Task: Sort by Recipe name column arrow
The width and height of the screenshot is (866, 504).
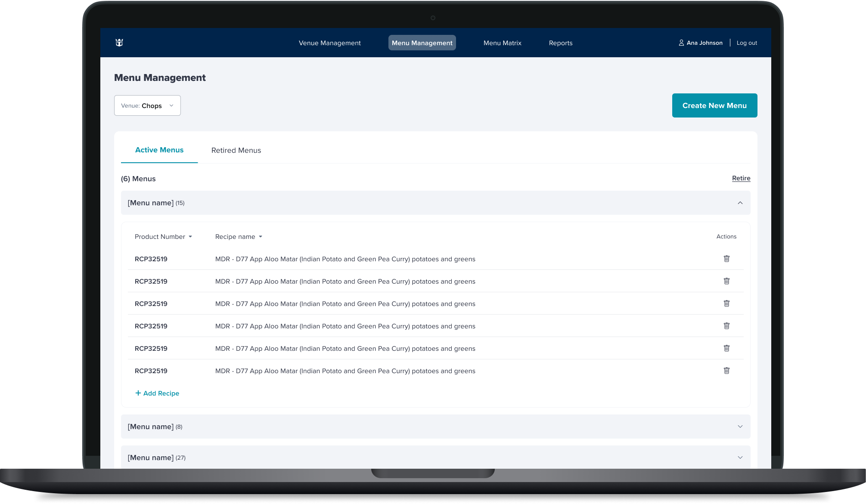Action: (261, 237)
